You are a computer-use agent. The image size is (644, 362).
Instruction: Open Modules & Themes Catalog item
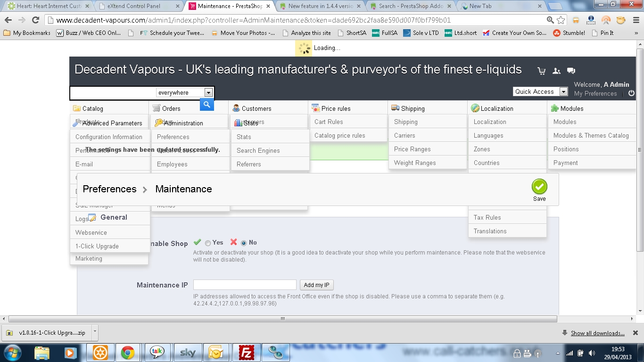(591, 135)
